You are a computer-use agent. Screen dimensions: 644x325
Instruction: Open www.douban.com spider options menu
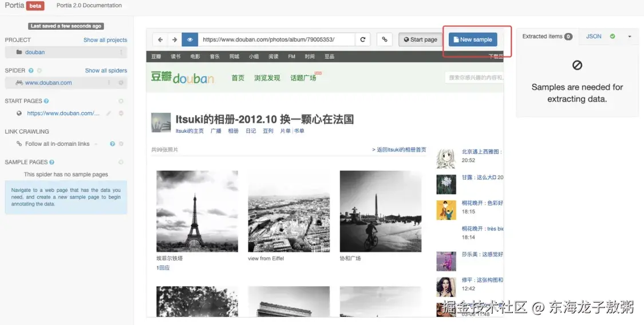click(109, 83)
